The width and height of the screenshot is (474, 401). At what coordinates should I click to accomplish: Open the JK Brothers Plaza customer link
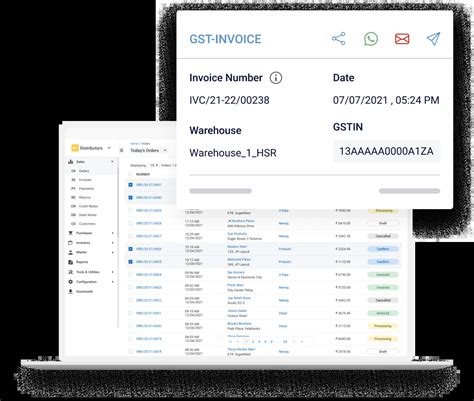[x=241, y=221]
